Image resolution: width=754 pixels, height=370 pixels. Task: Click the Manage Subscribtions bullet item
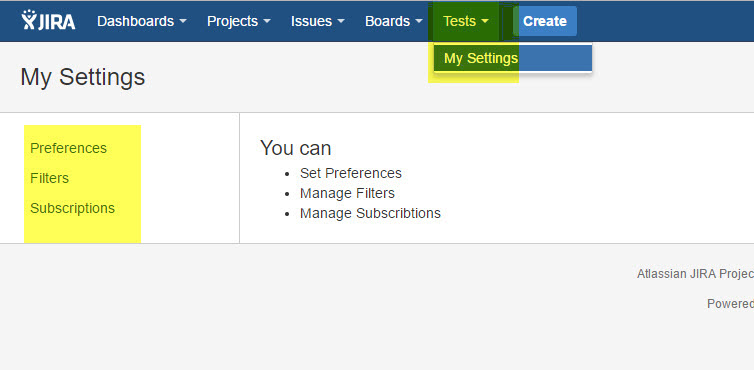[x=370, y=213]
